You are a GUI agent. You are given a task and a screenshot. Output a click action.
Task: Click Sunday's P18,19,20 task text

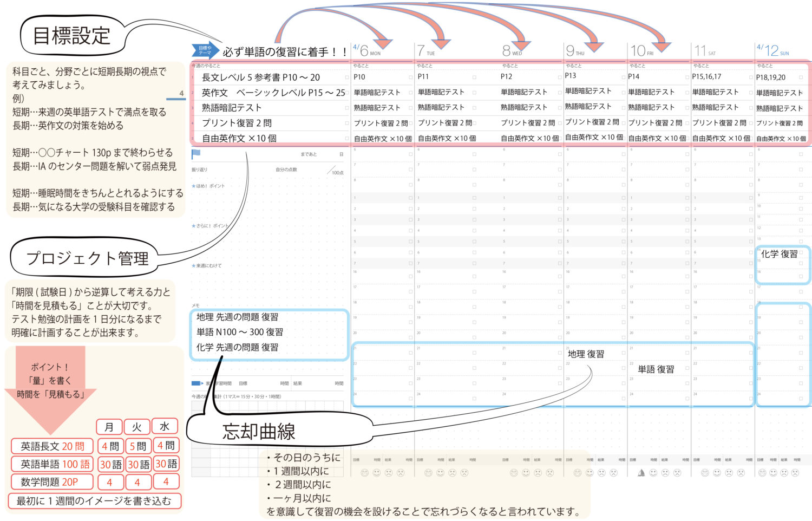click(771, 77)
